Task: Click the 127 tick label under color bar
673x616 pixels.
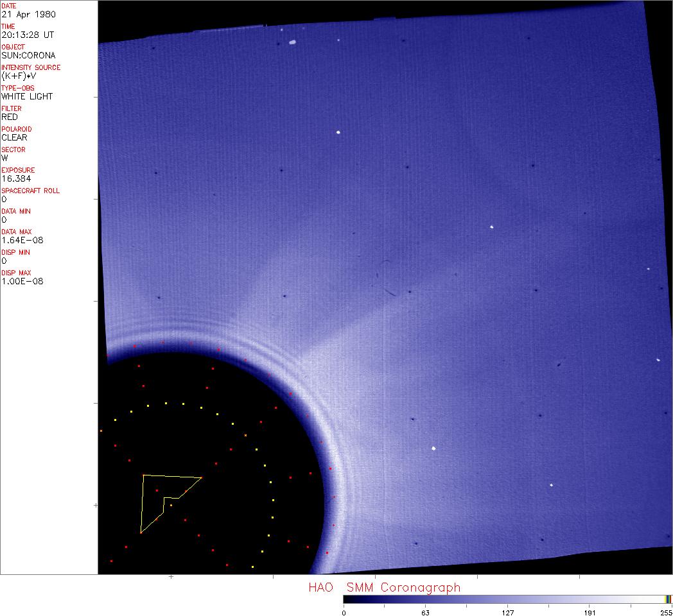Action: coord(508,612)
